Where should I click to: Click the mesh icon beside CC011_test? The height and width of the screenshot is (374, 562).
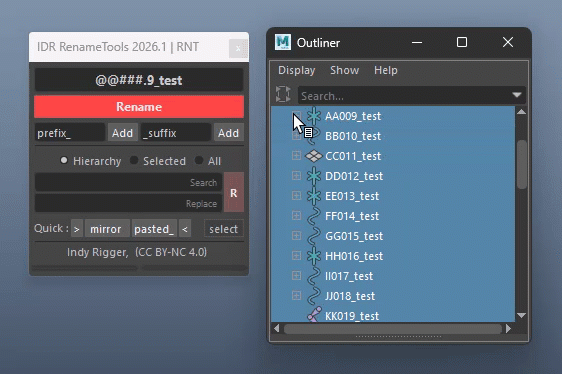point(314,156)
